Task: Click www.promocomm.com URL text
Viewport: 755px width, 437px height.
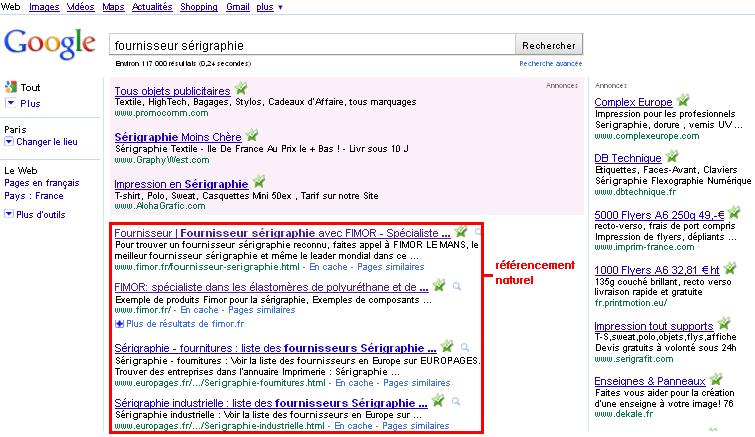Action: (x=161, y=113)
